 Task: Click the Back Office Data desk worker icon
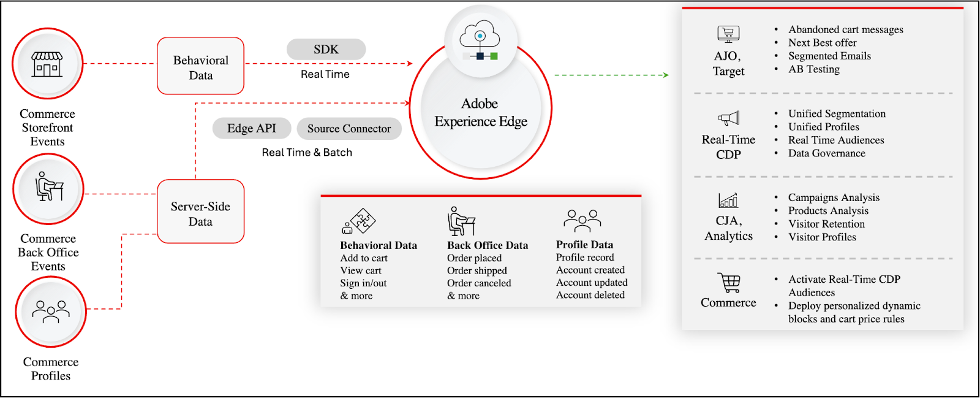point(461,221)
